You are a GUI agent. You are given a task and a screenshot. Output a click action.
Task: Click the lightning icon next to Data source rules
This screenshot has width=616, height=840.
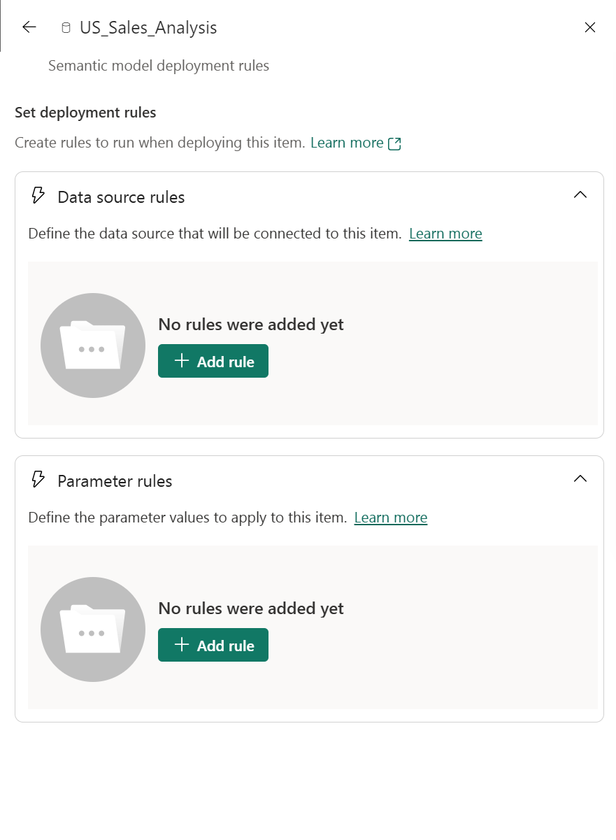(x=38, y=196)
